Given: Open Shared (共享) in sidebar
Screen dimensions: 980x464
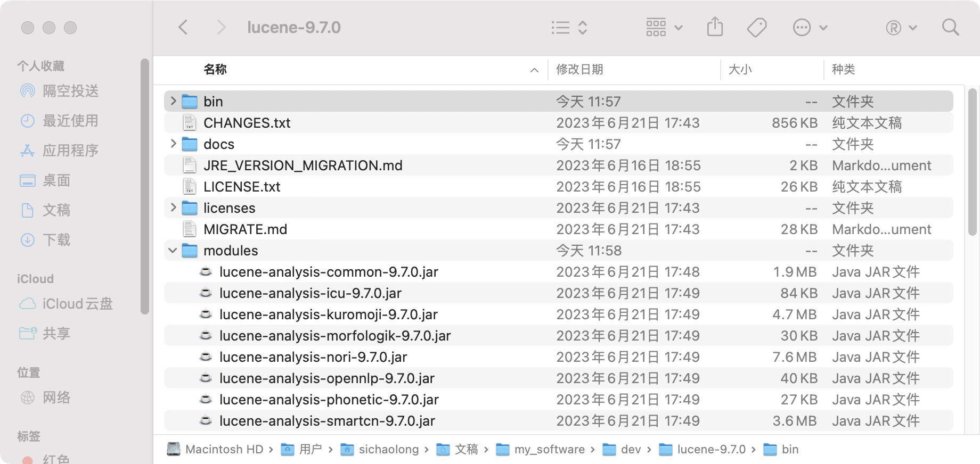Looking at the screenshot, I should click(45, 334).
